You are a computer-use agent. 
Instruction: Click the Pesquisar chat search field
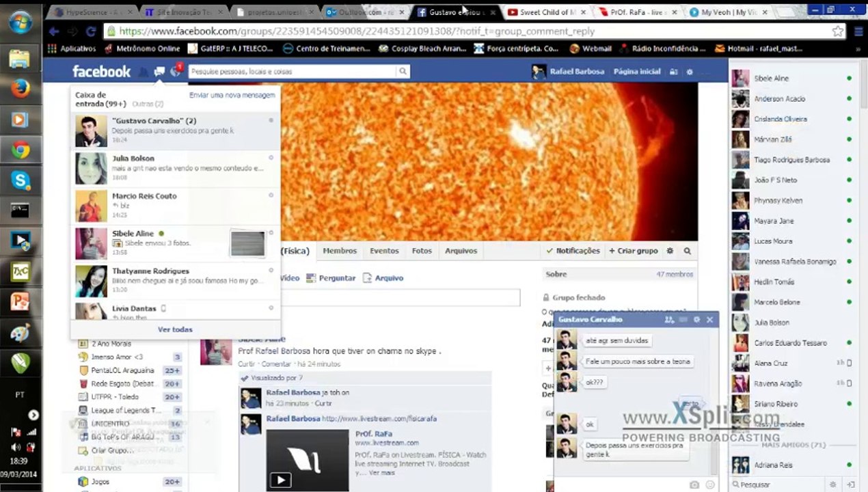[x=779, y=484]
